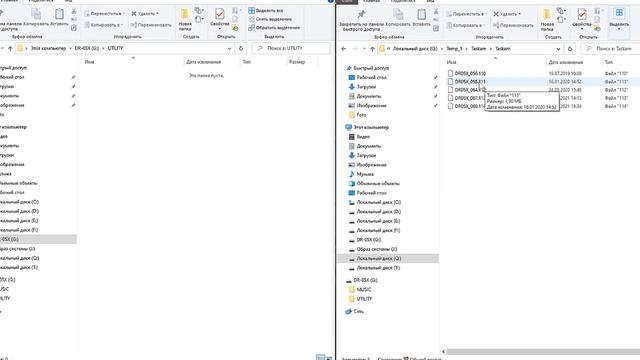
Task: Click search field in left UTILITY window
Action: coord(291,48)
